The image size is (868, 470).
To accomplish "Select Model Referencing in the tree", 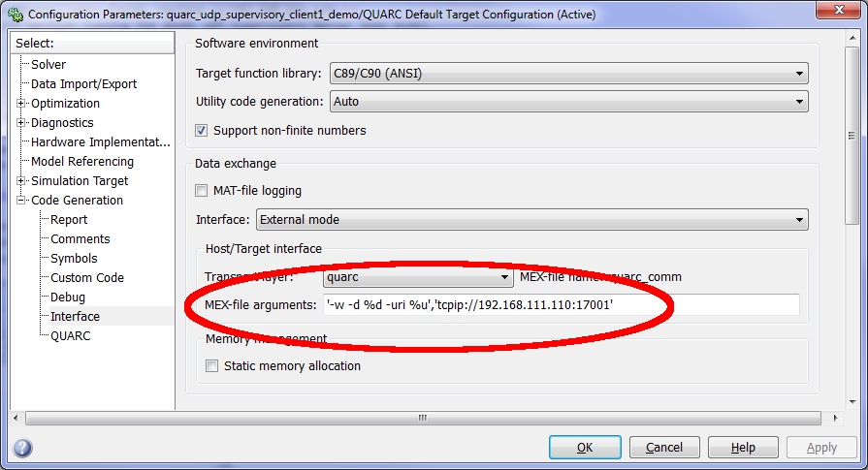I will [x=82, y=162].
